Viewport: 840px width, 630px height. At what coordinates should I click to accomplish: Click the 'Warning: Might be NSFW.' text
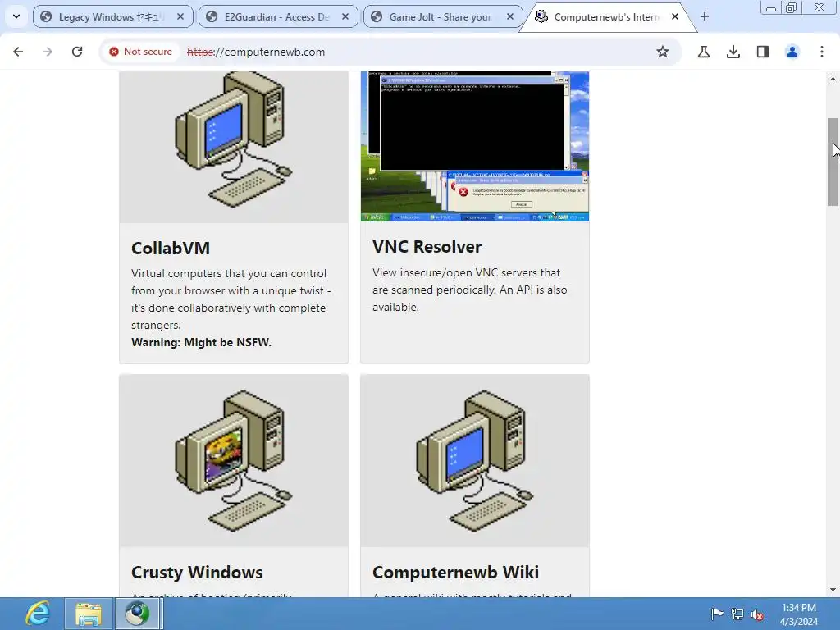click(202, 342)
